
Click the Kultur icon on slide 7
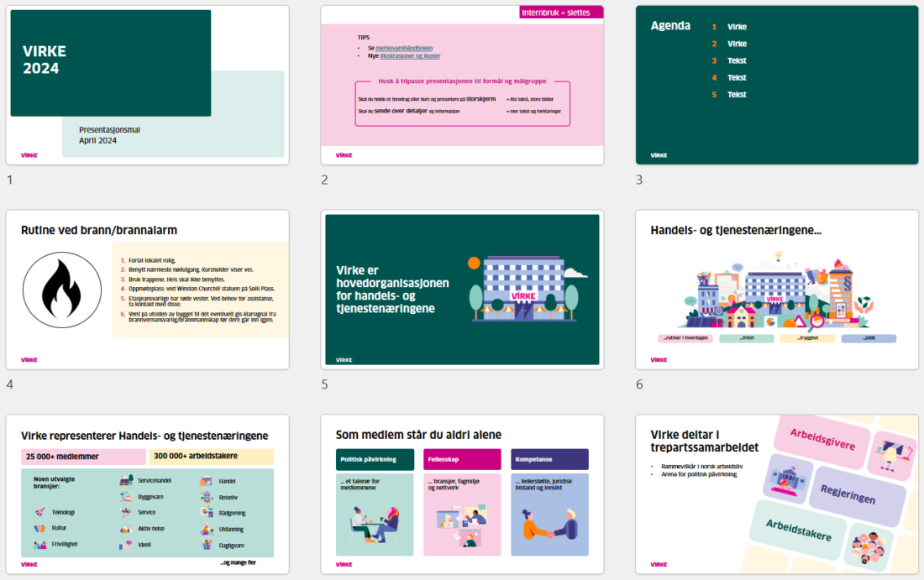[40, 528]
